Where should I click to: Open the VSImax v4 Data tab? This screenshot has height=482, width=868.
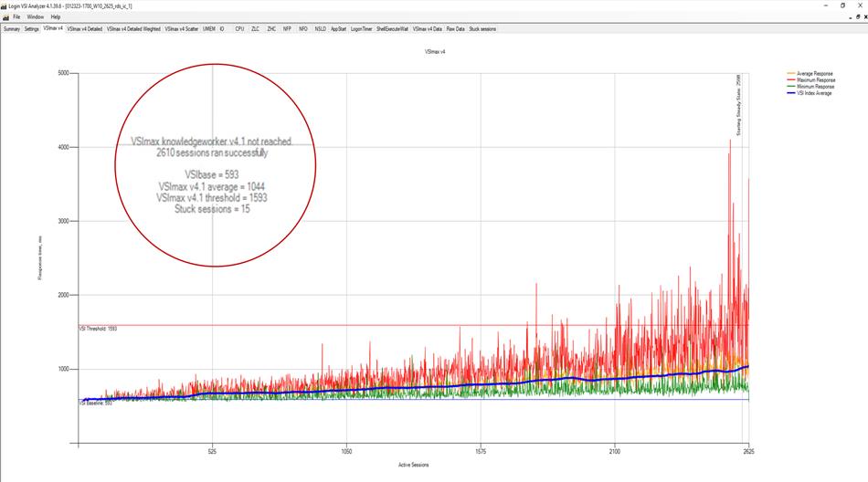click(428, 29)
